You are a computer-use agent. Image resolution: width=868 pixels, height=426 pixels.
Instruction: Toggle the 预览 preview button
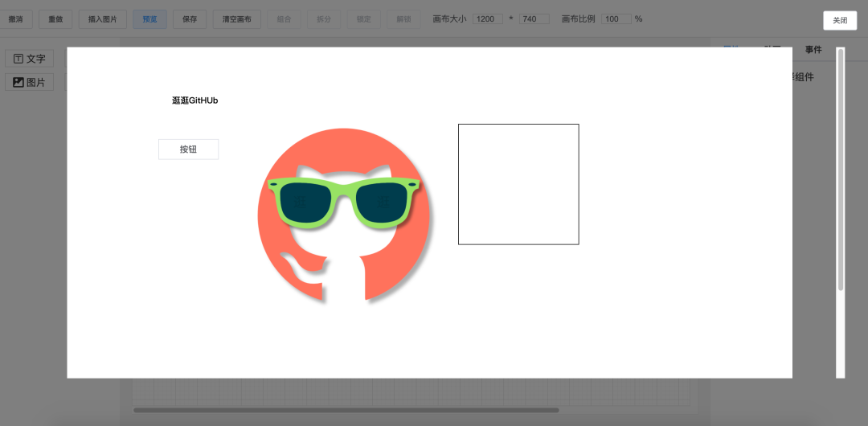[149, 18]
